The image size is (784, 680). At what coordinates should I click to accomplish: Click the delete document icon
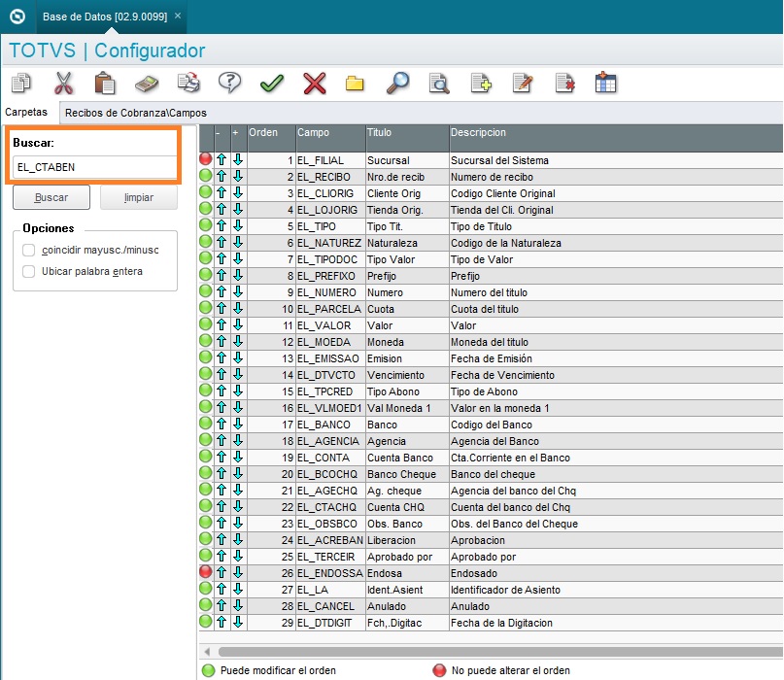pyautogui.click(x=565, y=83)
